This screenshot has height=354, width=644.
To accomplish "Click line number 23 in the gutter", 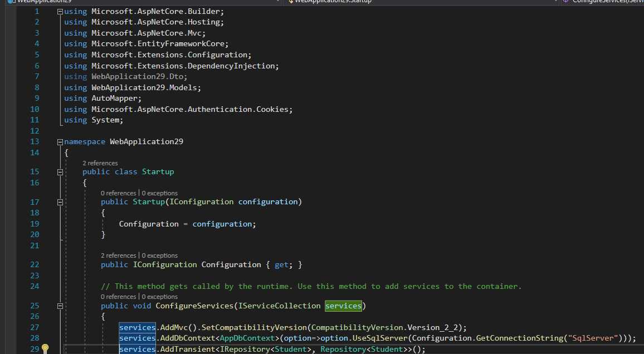I will pos(35,276).
